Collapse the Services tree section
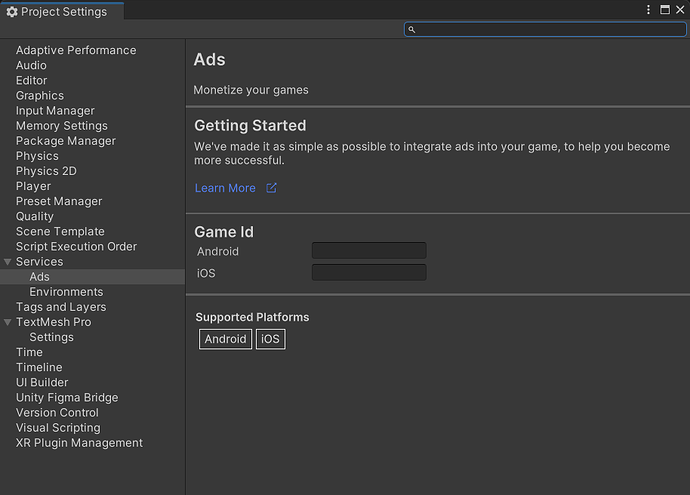 coord(8,262)
